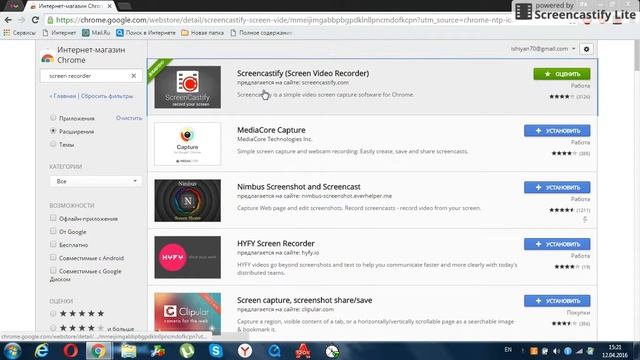Install HYFY Screen Recorder
The width and height of the screenshot is (640, 360).
click(x=557, y=244)
